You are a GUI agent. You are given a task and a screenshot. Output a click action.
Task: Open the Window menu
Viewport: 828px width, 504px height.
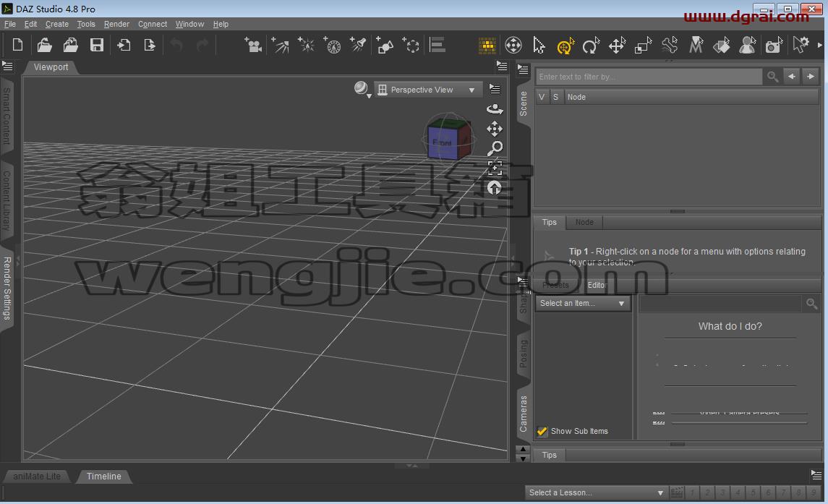tap(189, 25)
